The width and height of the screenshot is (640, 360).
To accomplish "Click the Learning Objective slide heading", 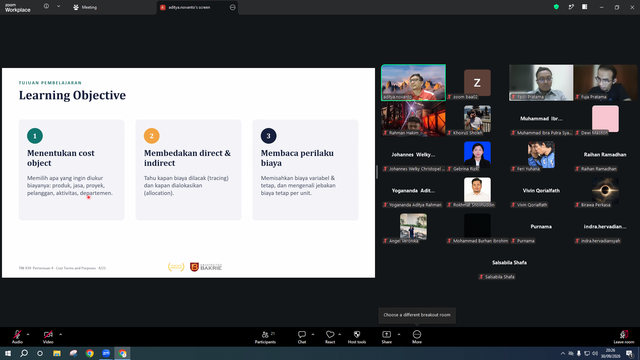I will click(72, 95).
